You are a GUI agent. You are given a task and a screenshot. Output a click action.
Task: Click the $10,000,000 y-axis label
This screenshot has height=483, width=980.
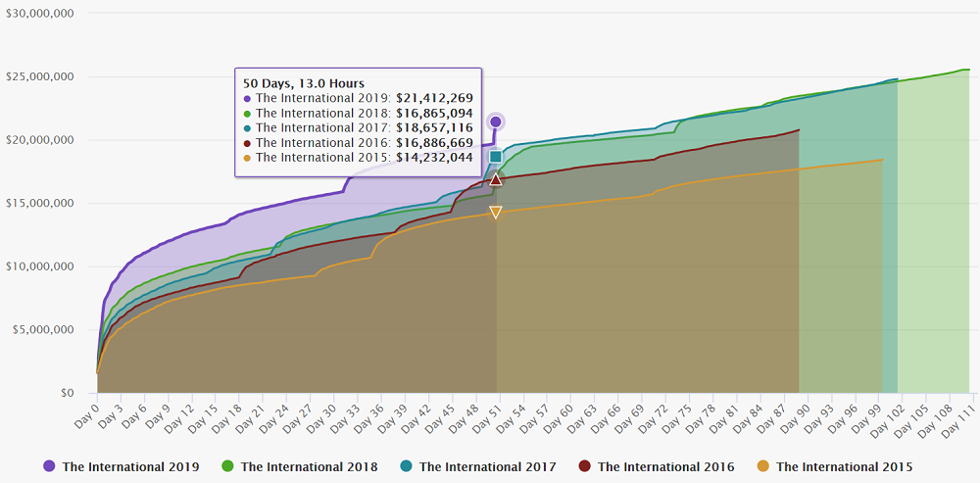(x=39, y=266)
